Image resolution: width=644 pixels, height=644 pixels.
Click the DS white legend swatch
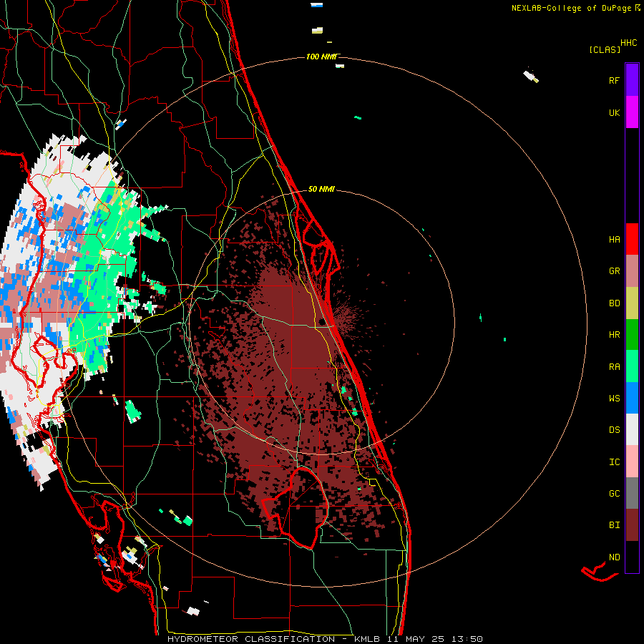pyautogui.click(x=632, y=429)
